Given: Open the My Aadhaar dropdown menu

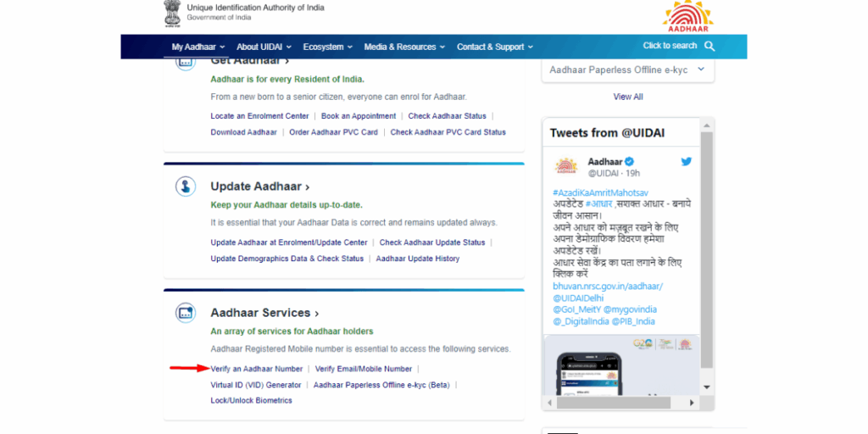Looking at the screenshot, I should 198,47.
